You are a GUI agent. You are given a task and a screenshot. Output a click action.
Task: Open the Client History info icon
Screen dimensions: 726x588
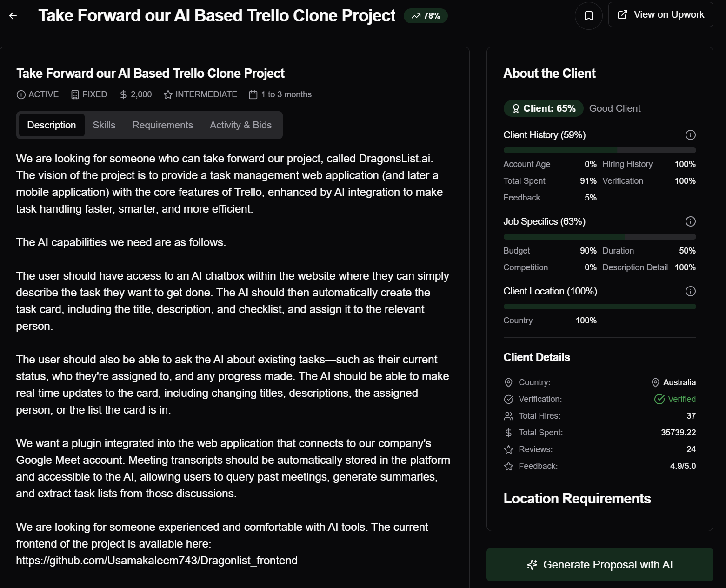coord(690,135)
